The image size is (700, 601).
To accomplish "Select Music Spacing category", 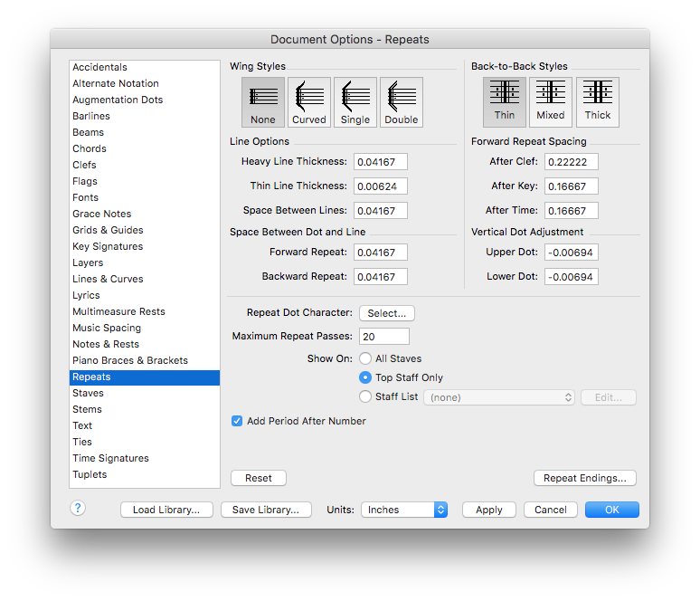I will coord(144,328).
